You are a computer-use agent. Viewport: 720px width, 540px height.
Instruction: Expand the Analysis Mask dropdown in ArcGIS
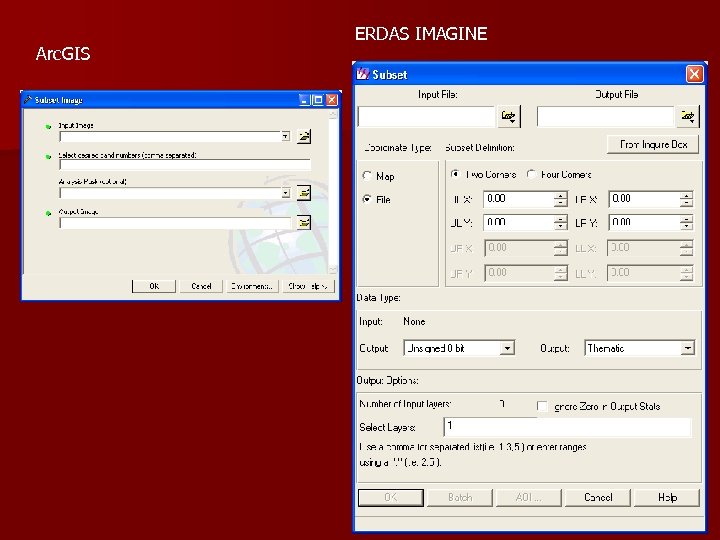286,193
